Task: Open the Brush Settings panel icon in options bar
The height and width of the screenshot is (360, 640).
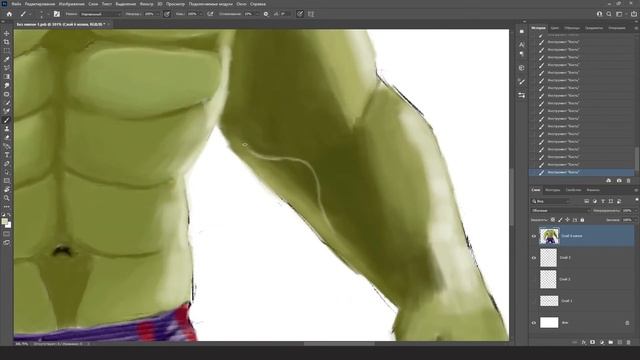Action: point(57,14)
